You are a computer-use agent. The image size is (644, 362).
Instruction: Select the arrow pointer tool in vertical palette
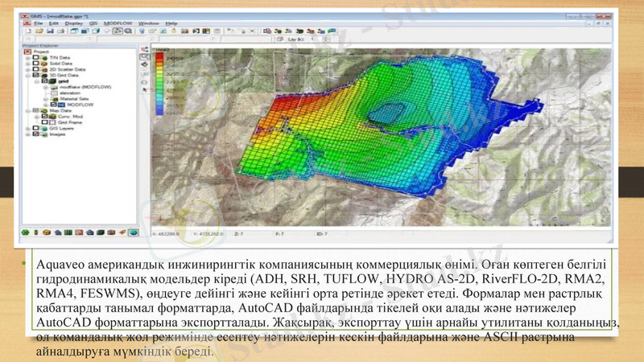pyautogui.click(x=145, y=89)
